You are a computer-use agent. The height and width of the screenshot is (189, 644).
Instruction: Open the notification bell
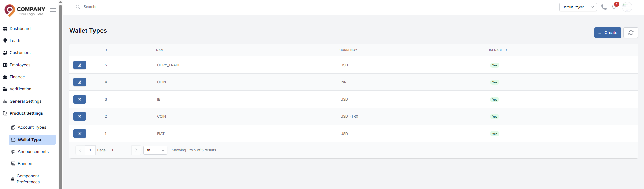click(614, 7)
